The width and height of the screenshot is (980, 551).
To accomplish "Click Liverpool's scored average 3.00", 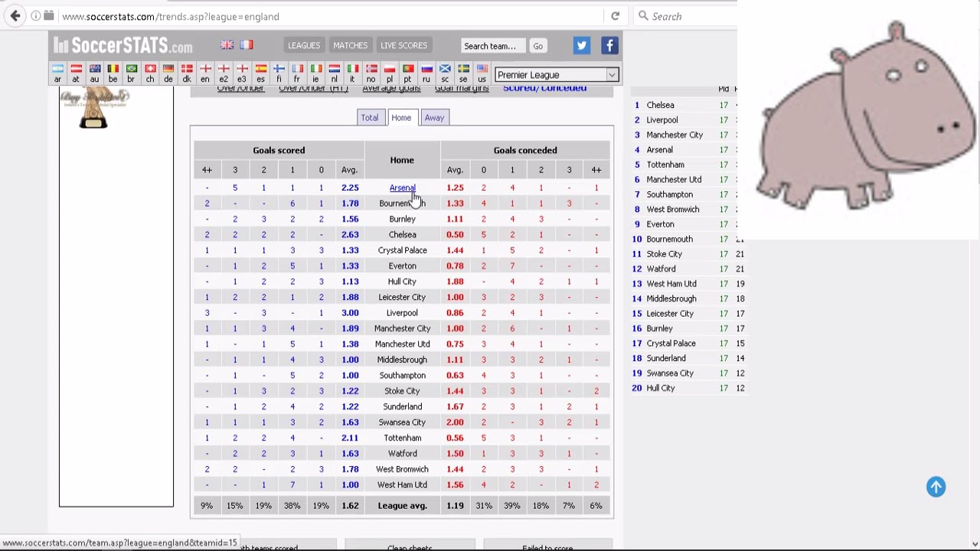I will [x=350, y=313].
